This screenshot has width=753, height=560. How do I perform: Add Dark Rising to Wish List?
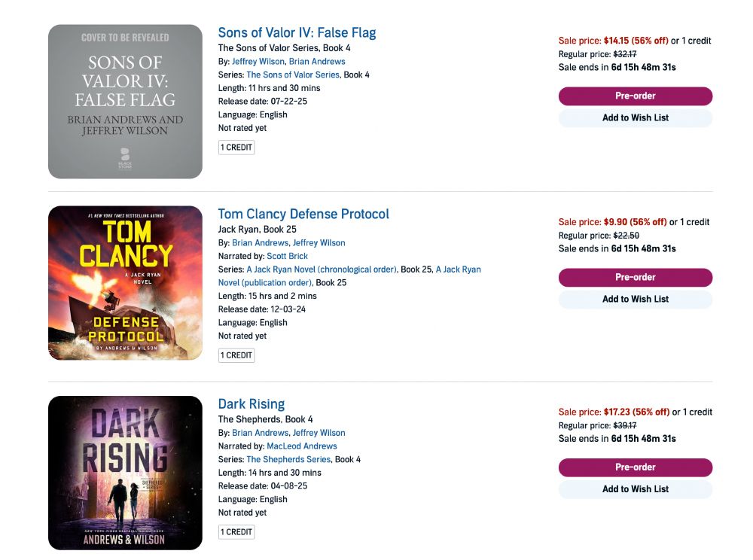635,488
